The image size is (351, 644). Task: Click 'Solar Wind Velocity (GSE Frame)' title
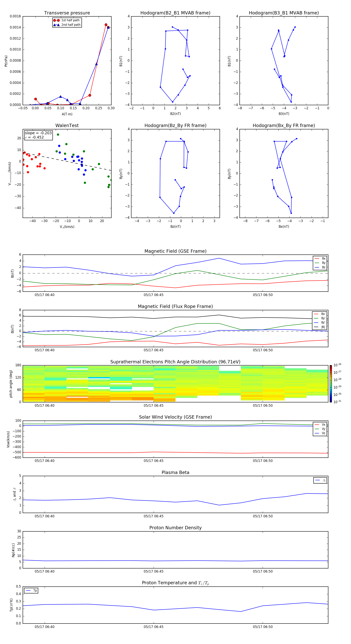tap(175, 417)
